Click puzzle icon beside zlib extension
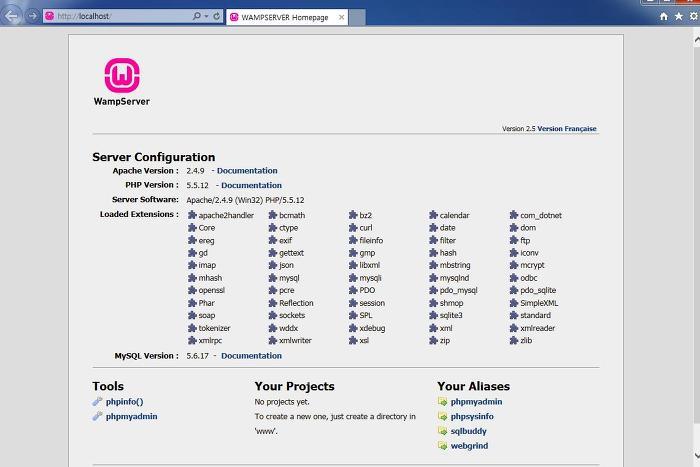This screenshot has height=467, width=700. (x=514, y=340)
